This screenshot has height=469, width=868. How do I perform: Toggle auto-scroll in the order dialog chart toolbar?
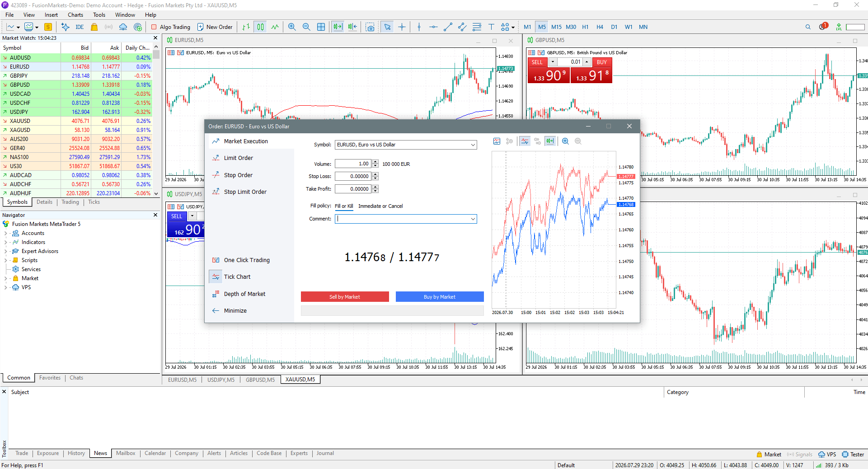550,141
